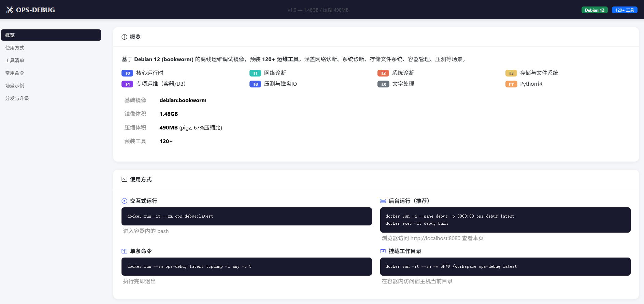
Task: Click the 专项运维（容器/DB）label
Action: coord(162,84)
